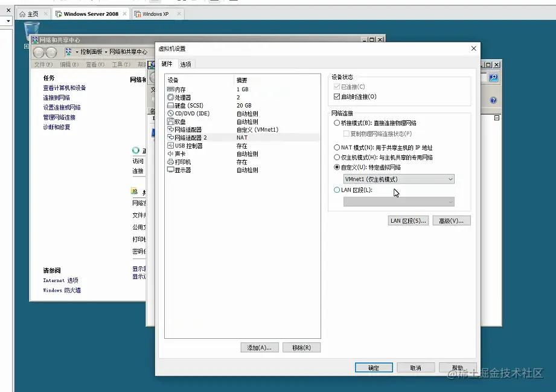Select the 声卡 sound card icon

pyautogui.click(x=171, y=153)
